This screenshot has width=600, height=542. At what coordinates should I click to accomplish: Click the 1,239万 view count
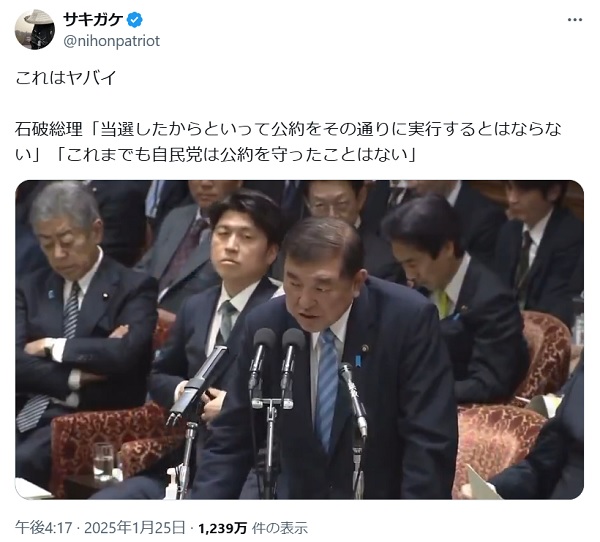pyautogui.click(x=222, y=528)
